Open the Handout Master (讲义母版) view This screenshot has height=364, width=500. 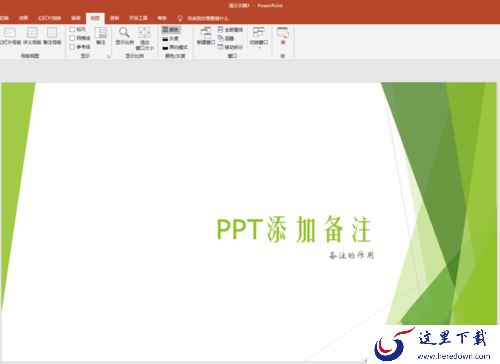click(32, 36)
